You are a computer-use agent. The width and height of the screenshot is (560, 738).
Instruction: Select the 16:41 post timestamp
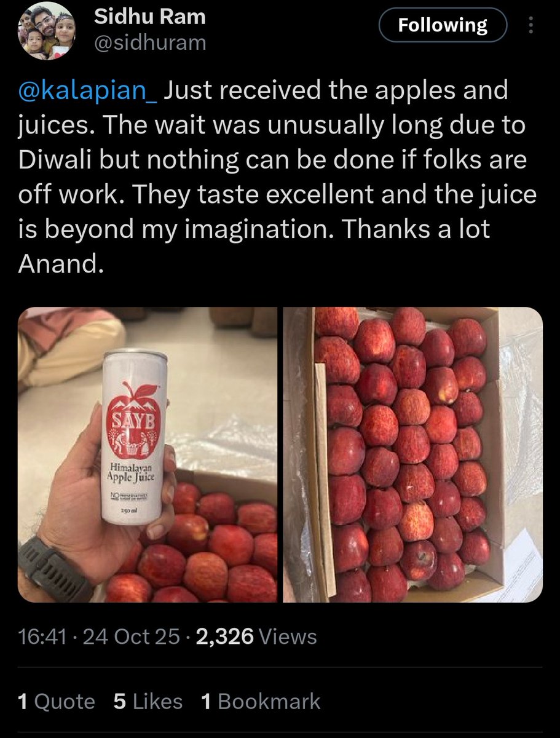click(x=42, y=637)
